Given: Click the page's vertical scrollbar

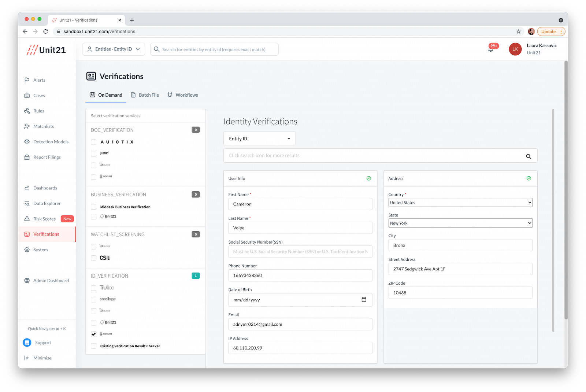Looking at the screenshot, I should pyautogui.click(x=566, y=191).
